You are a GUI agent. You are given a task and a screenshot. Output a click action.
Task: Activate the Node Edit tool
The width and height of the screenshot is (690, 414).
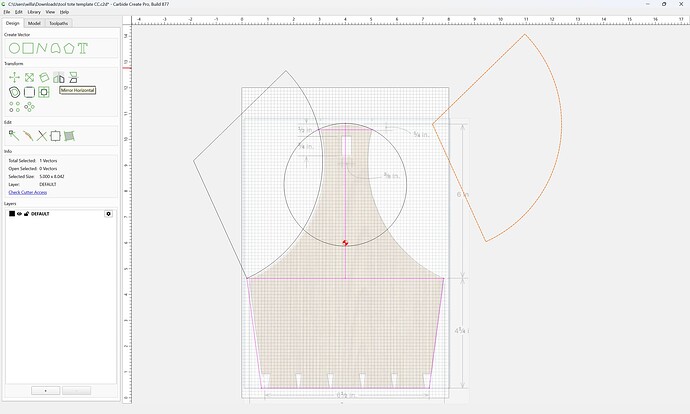(14, 136)
